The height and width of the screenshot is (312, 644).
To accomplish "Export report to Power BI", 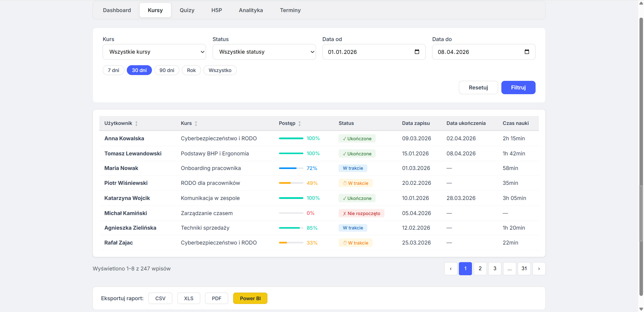I will pyautogui.click(x=250, y=298).
